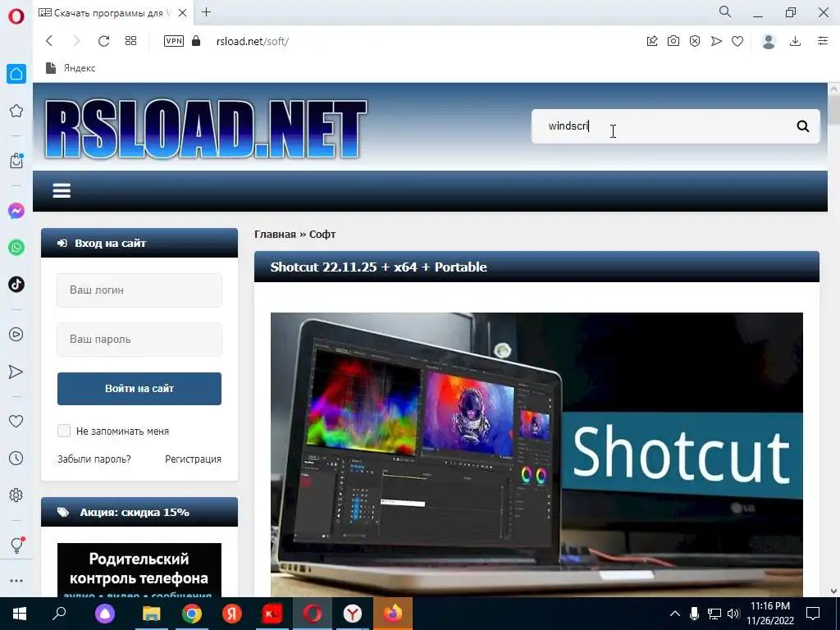Send page to My Flow from address bar

pos(716,41)
